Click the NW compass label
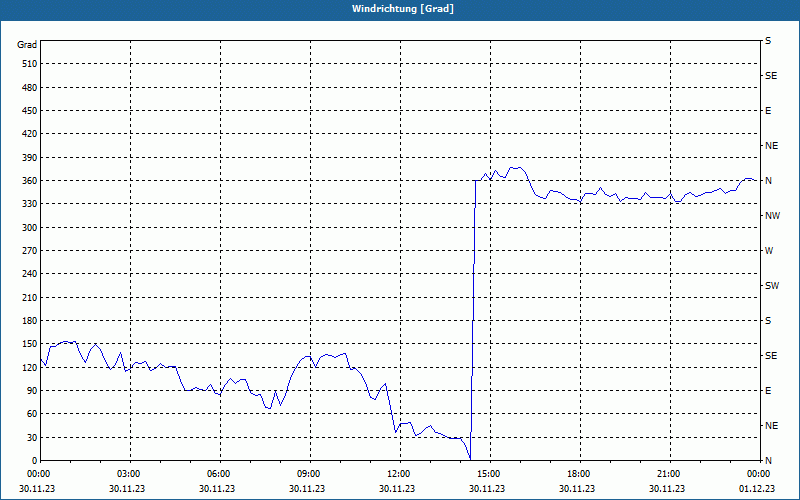 (x=772, y=216)
